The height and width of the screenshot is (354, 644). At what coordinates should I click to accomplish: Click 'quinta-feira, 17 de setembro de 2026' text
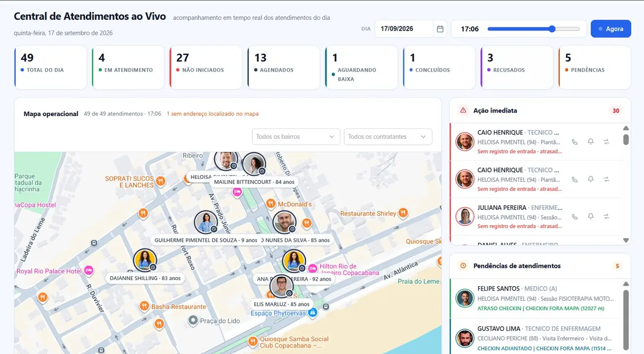tap(63, 33)
